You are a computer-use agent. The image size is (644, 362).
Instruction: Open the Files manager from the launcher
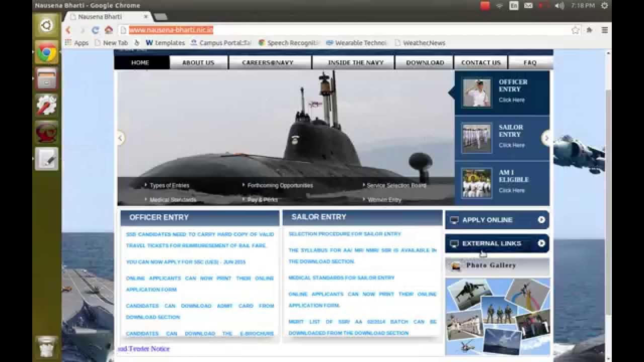click(x=46, y=79)
